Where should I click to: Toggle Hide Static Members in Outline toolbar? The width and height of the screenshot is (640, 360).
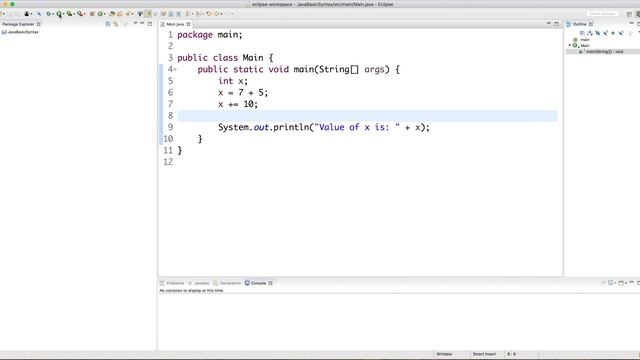pos(605,33)
